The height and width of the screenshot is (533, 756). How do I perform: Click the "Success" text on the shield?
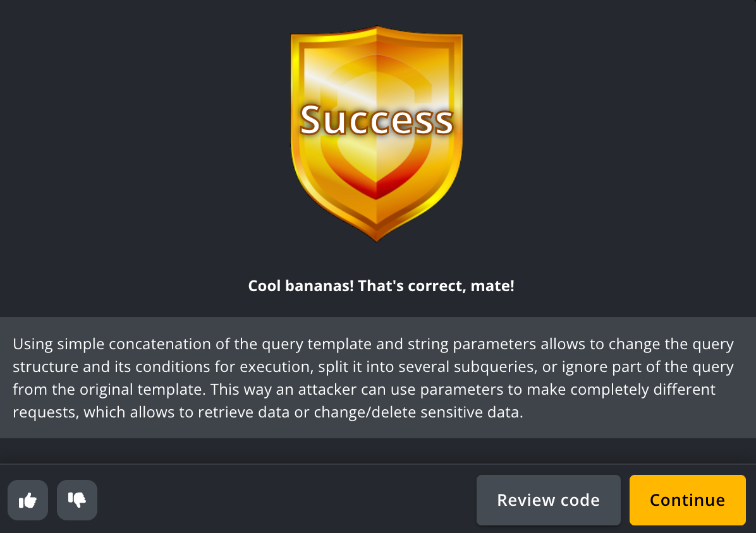(x=377, y=120)
